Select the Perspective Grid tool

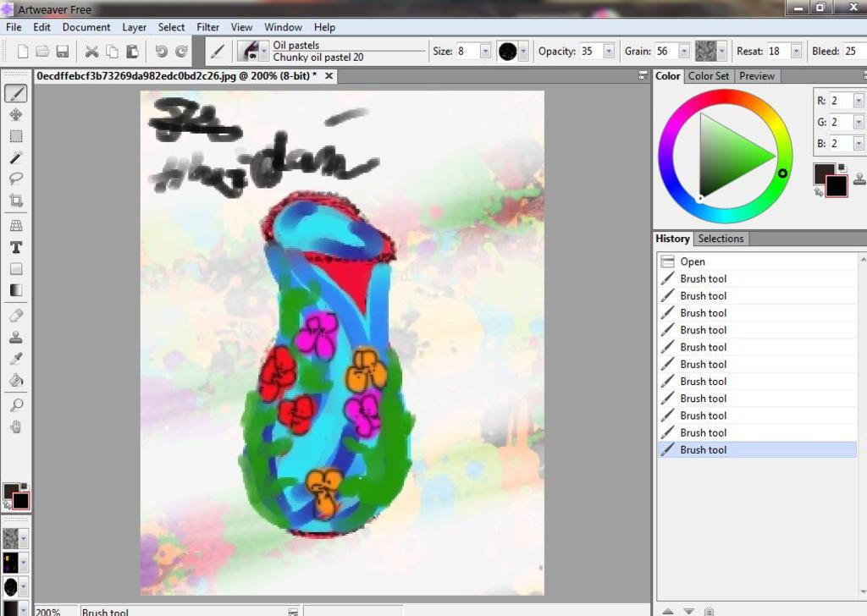coord(16,225)
